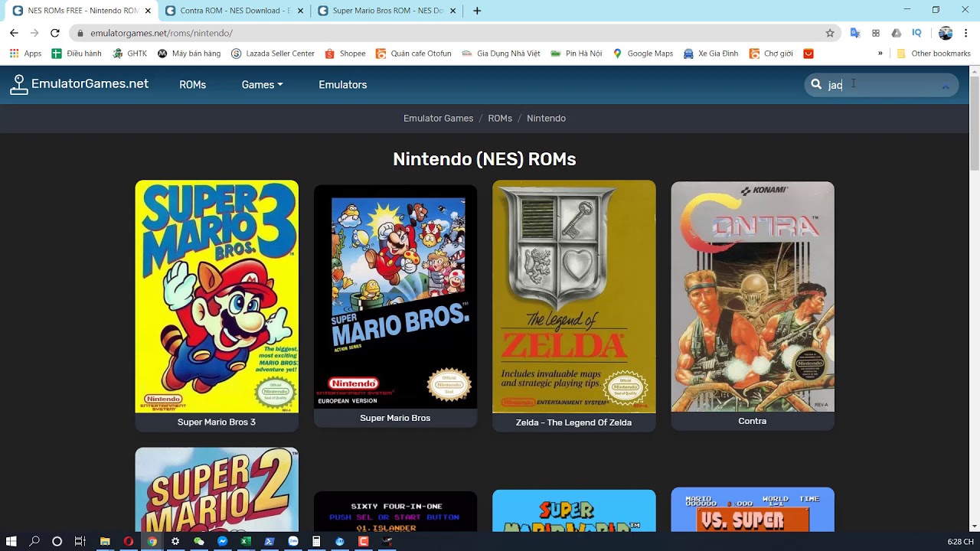The image size is (980, 551).
Task: Click the EmulatorGames.net site name
Action: [x=90, y=84]
